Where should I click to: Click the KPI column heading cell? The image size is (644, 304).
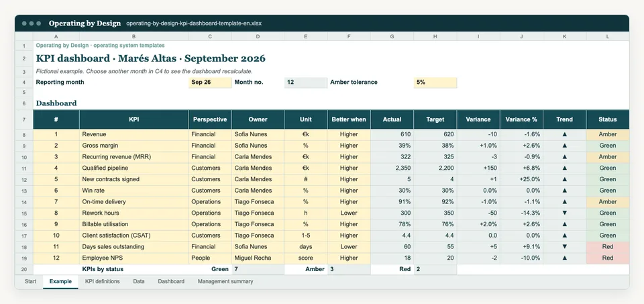[134, 119]
